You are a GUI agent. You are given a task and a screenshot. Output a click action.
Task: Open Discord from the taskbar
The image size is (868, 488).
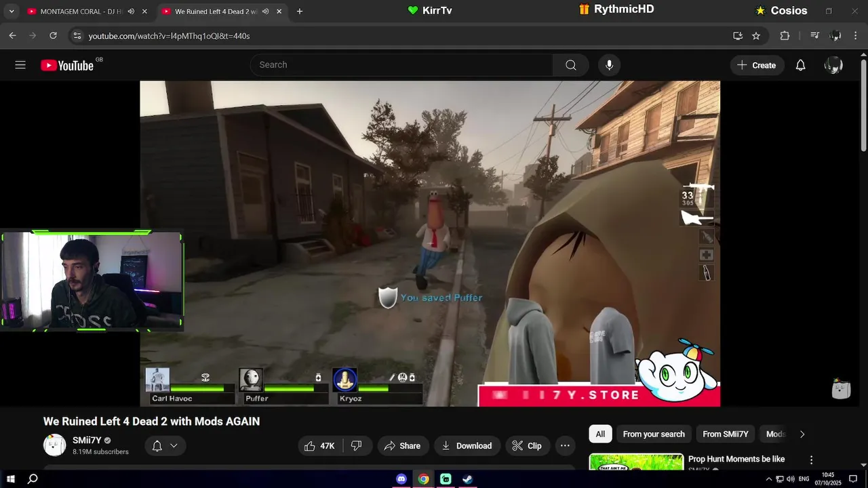coord(401,479)
